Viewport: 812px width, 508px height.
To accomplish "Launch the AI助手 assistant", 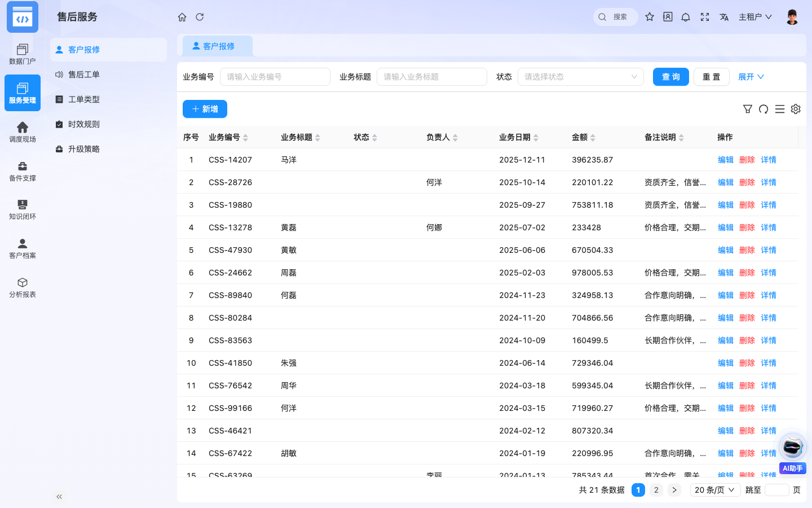I will (x=793, y=453).
